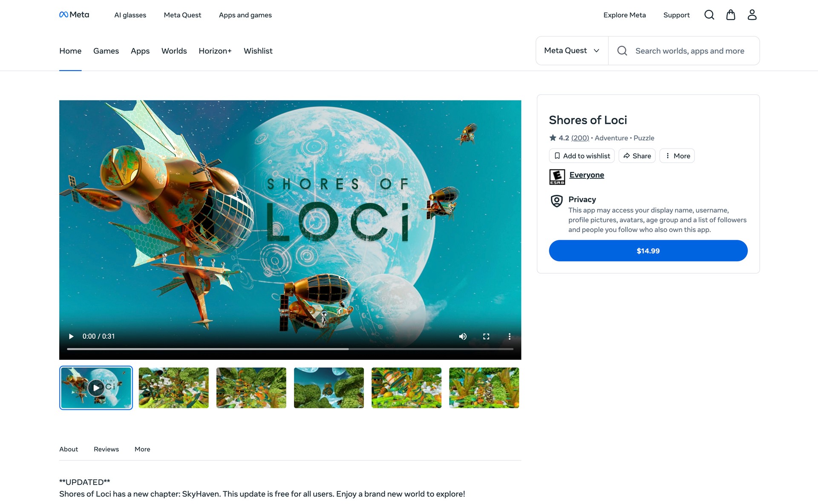The image size is (818, 504).
Task: Click the Meta logo in header
Action: pyautogui.click(x=74, y=15)
